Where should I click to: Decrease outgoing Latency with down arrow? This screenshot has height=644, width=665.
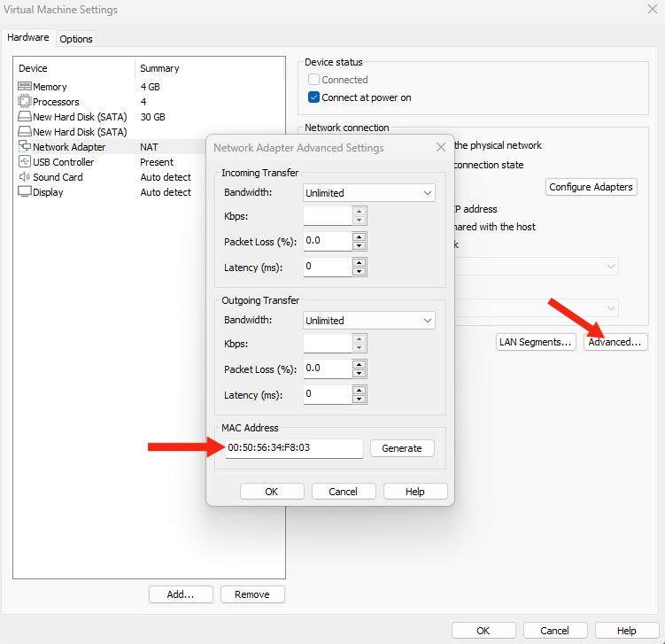click(x=359, y=399)
